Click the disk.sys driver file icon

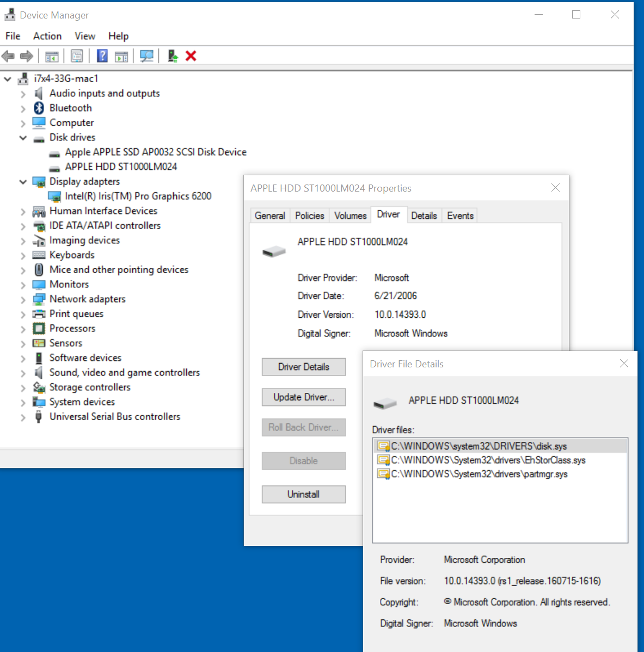(x=383, y=446)
